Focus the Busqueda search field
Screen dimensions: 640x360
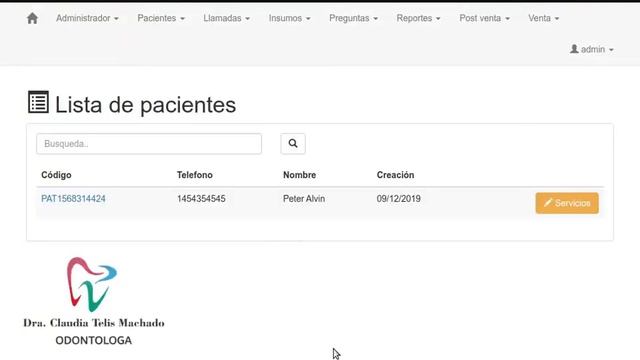(x=149, y=144)
